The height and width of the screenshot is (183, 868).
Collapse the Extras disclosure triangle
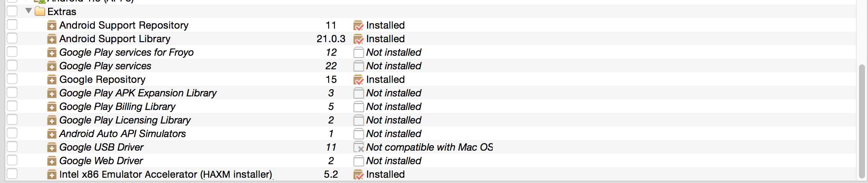click(28, 11)
